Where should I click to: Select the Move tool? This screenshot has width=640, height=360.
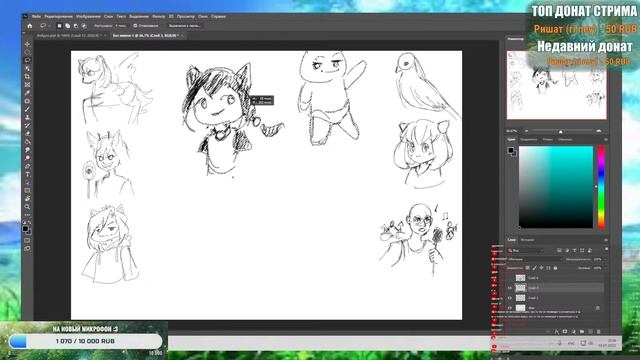pos(27,44)
